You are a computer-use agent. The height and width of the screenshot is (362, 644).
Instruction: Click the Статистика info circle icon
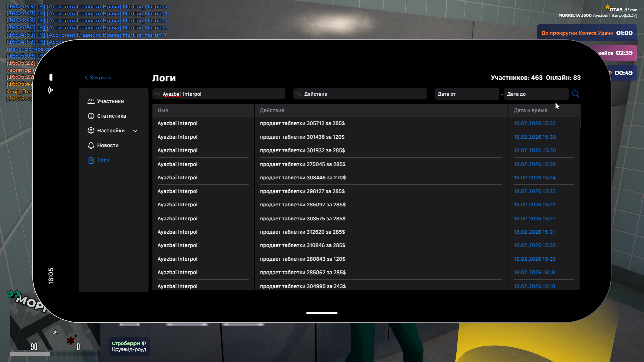click(x=91, y=116)
